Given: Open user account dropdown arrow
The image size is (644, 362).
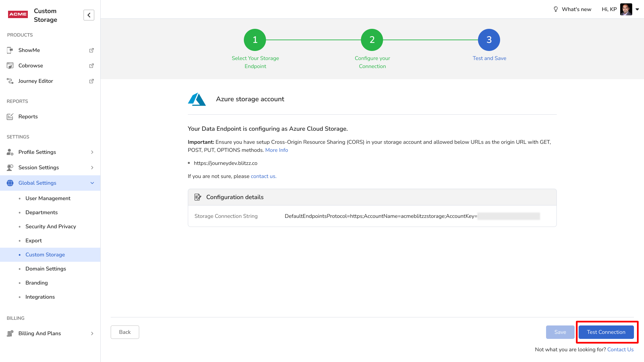Looking at the screenshot, I should 637,9.
